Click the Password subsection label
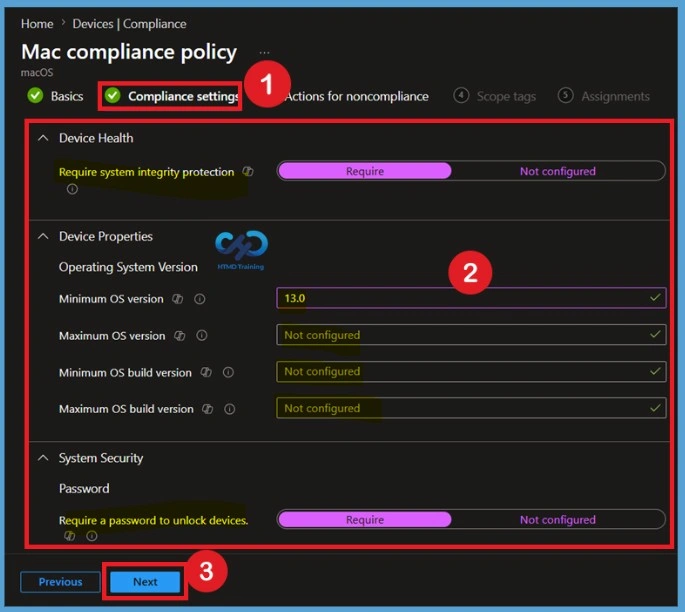Viewport: 685px width, 612px height. [84, 488]
